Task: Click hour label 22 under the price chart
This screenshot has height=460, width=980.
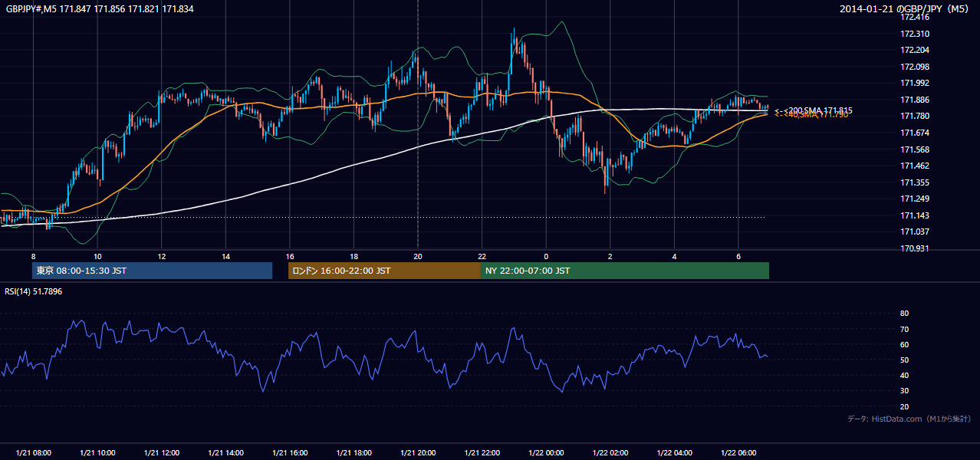Action: [482, 256]
